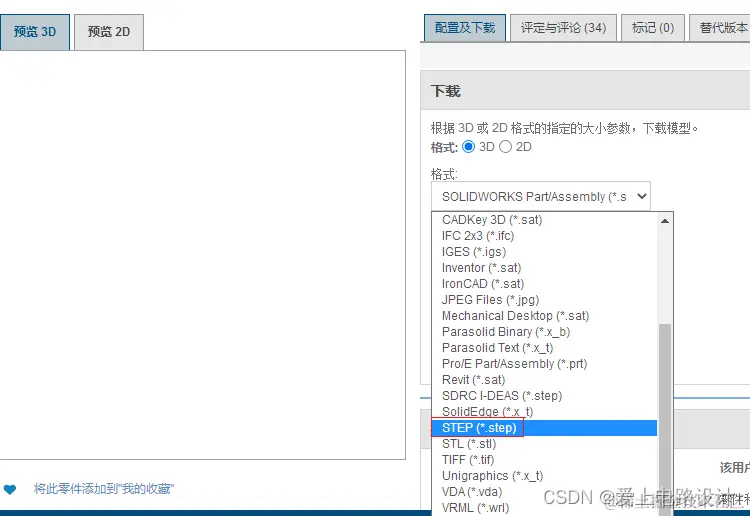Choose TIFF (*.tif) format

tap(544, 460)
